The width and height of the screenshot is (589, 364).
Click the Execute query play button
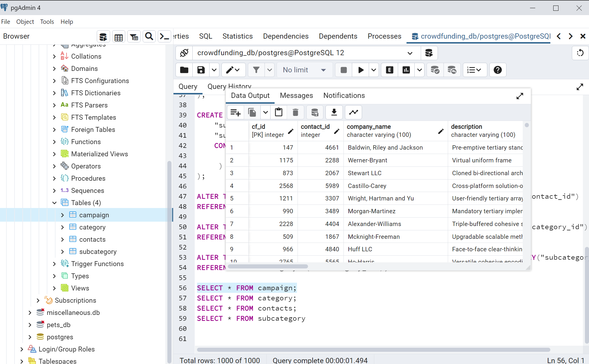tap(361, 70)
